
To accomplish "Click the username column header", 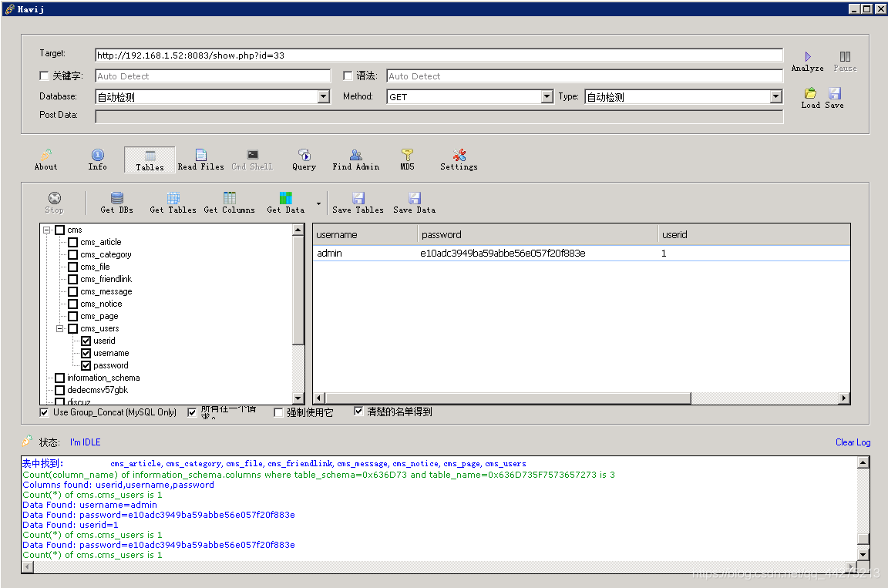I will point(365,234).
